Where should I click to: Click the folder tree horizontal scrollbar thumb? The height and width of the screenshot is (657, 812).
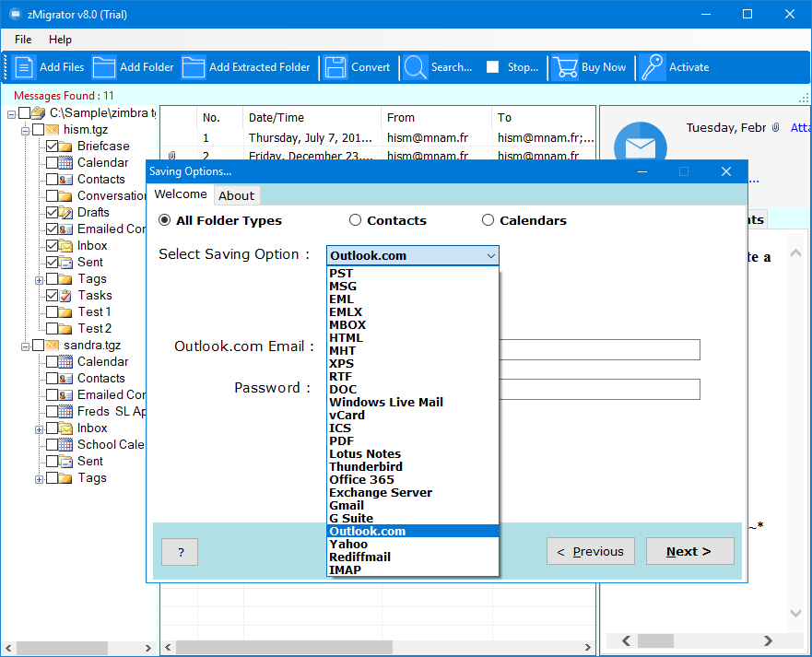pos(62,648)
